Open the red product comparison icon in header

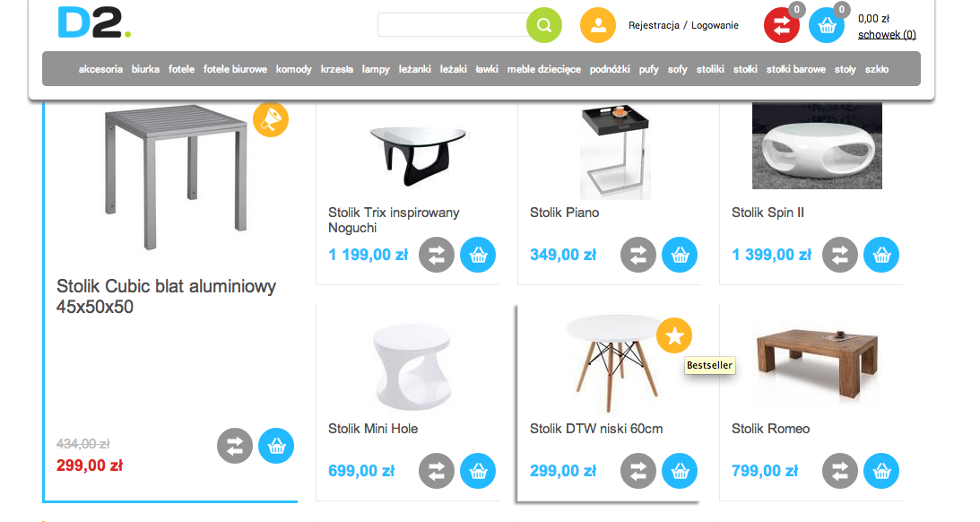782,26
